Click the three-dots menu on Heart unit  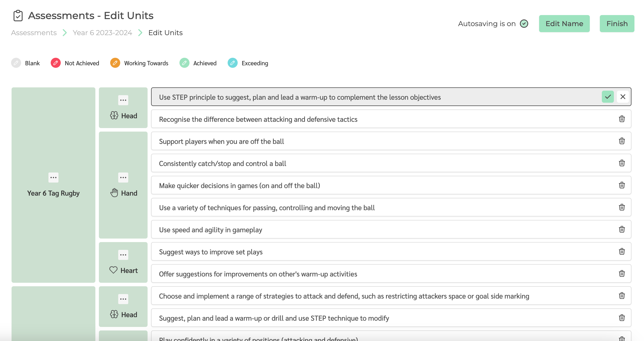pyautogui.click(x=123, y=255)
